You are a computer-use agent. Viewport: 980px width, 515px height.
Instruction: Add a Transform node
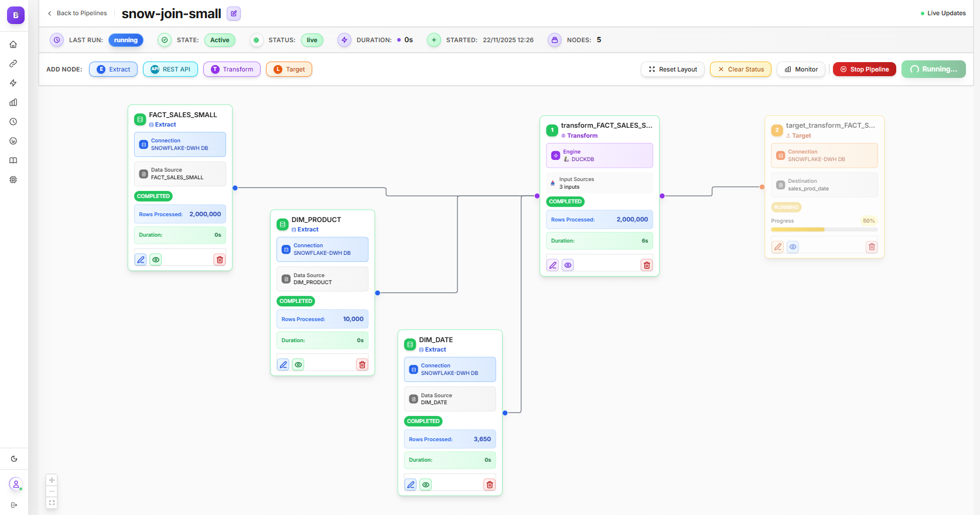point(232,69)
